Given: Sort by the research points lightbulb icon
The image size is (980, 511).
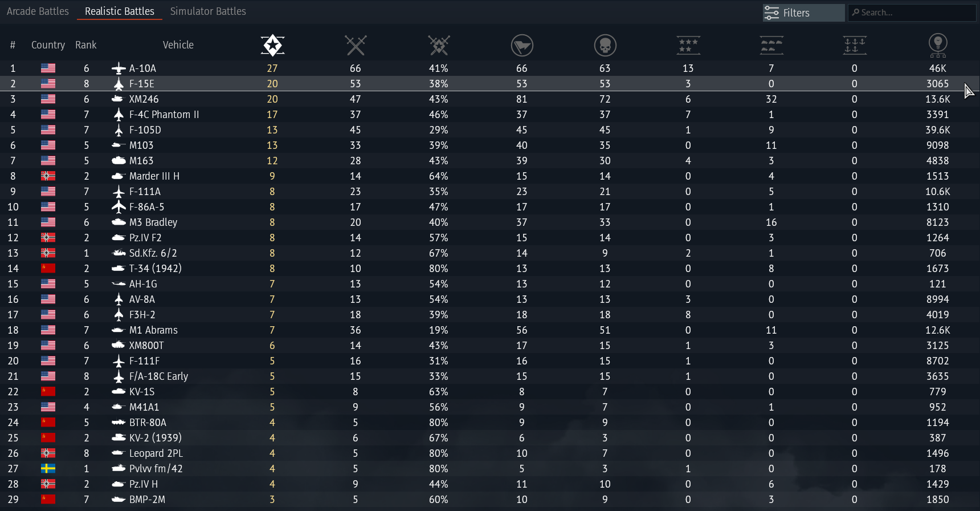Looking at the screenshot, I should 938,45.
